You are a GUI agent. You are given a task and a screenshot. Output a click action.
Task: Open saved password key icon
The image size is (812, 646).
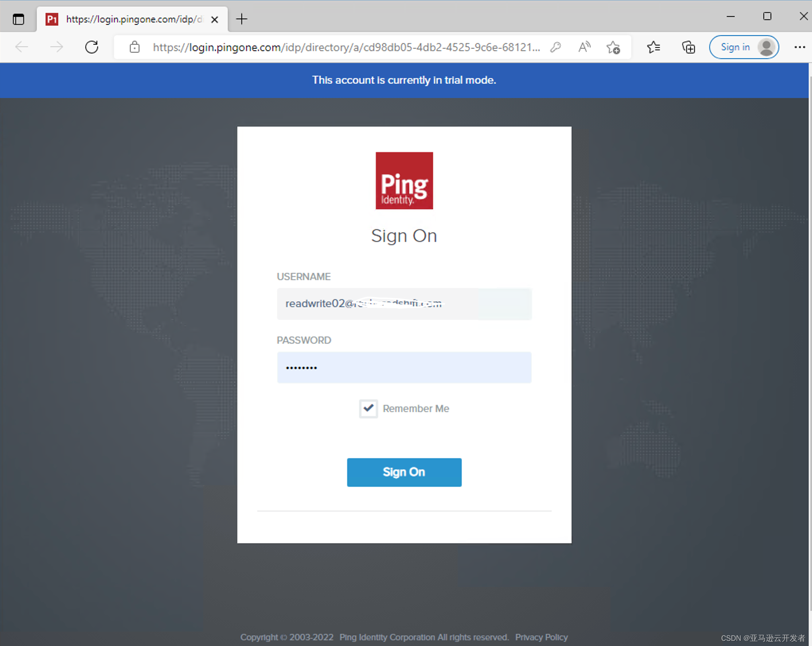(556, 47)
